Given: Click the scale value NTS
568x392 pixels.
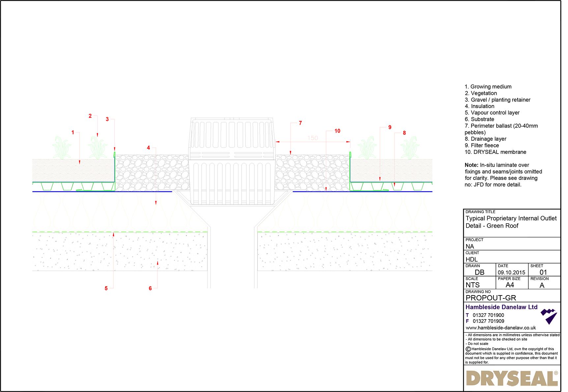Looking at the screenshot, I should (472, 285).
